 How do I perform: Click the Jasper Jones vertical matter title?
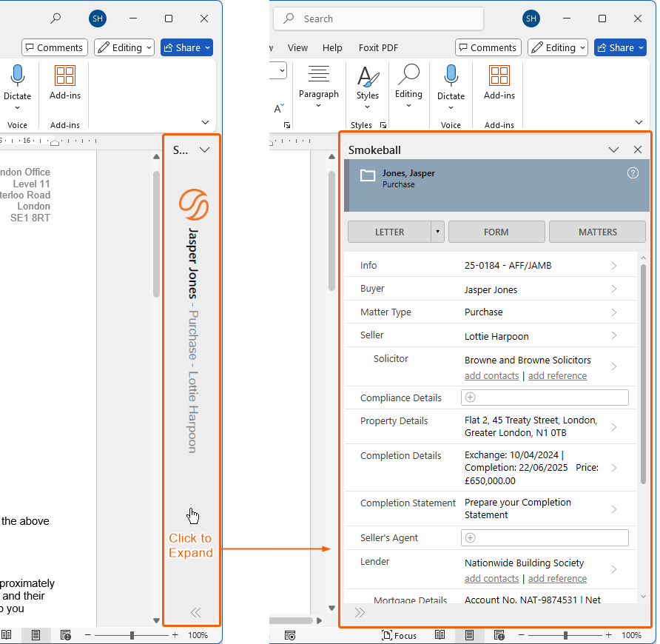point(193,264)
